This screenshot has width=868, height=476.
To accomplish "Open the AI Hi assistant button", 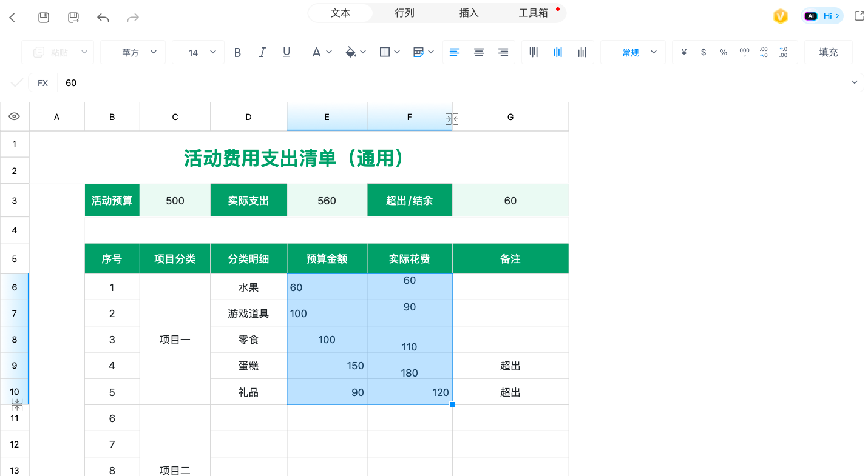I will tap(822, 16).
